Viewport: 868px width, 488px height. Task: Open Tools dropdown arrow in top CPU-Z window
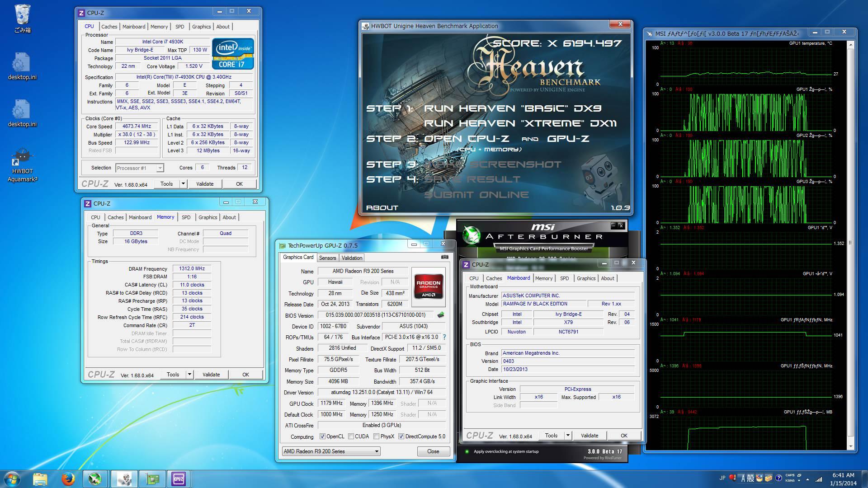tap(183, 184)
